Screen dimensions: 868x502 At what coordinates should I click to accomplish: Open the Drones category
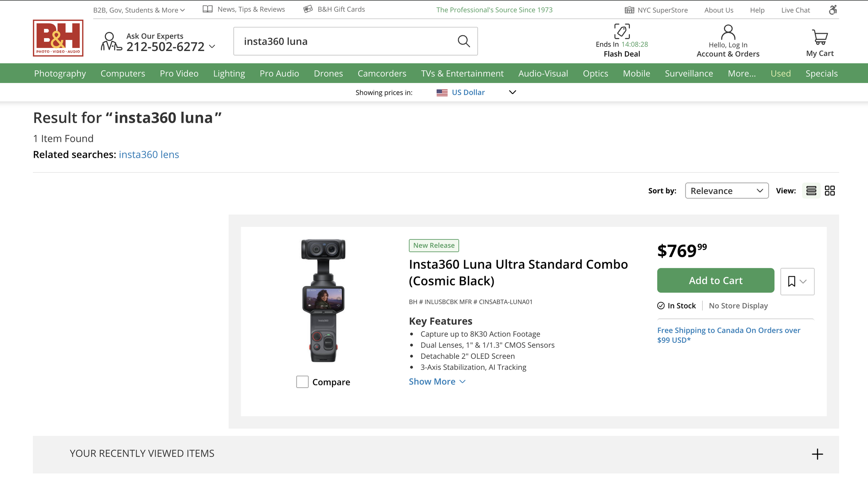coord(328,74)
